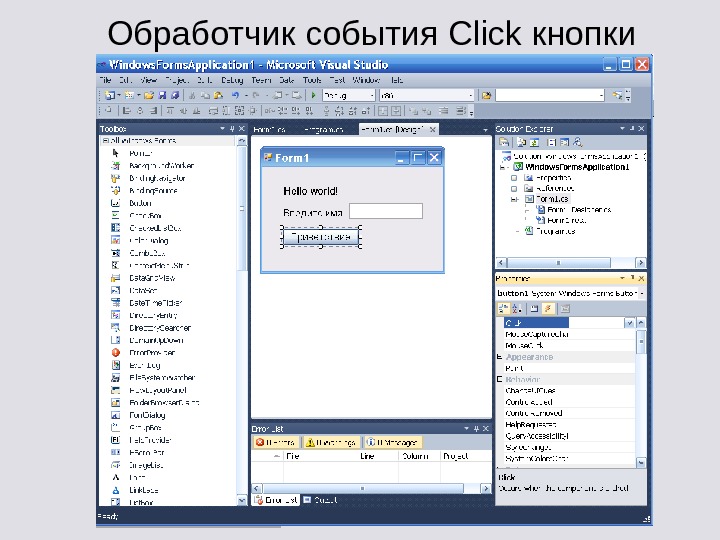
Task: Click the Find in Files toolbar icon
Action: (486, 95)
